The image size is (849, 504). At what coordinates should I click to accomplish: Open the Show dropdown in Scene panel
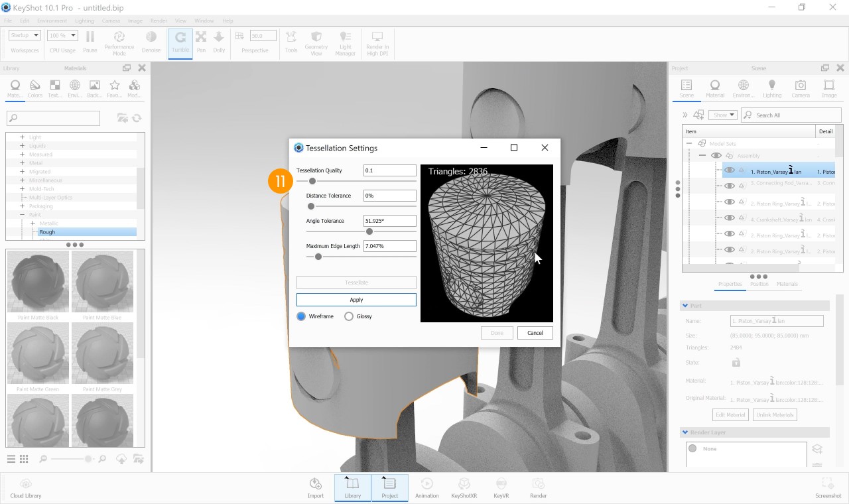coord(723,115)
